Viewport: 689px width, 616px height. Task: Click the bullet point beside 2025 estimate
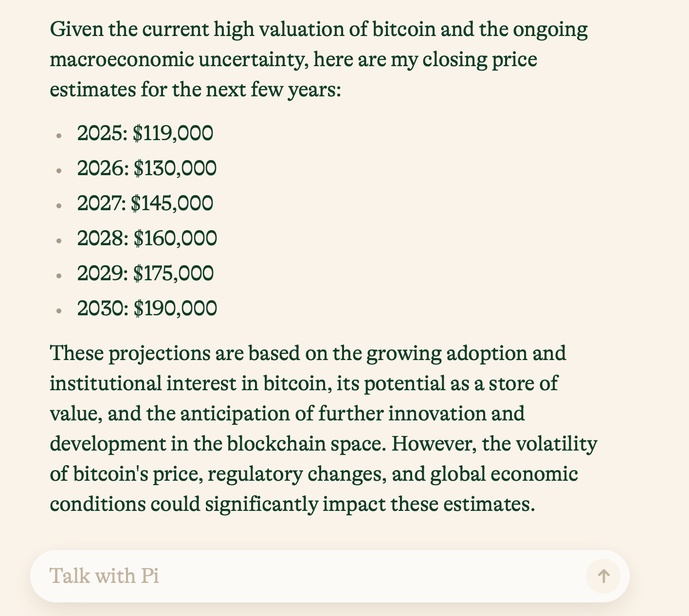pos(59,136)
